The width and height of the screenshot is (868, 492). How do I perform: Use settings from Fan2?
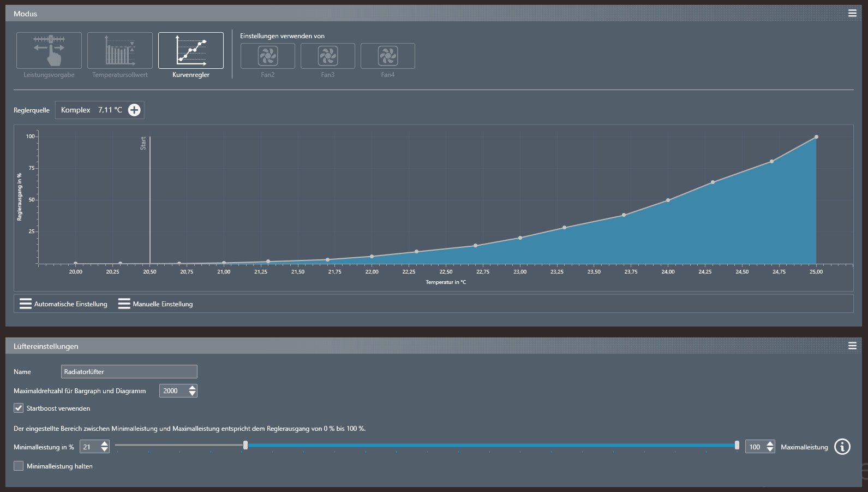[268, 56]
